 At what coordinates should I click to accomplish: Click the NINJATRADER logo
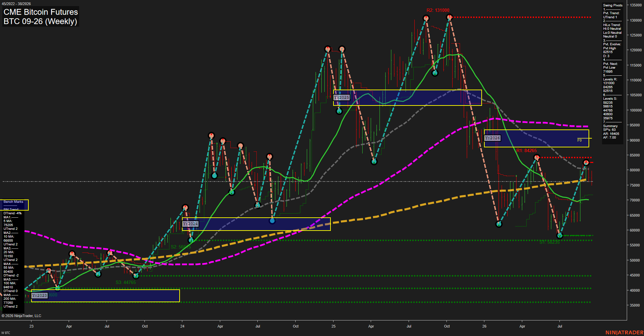point(624,333)
